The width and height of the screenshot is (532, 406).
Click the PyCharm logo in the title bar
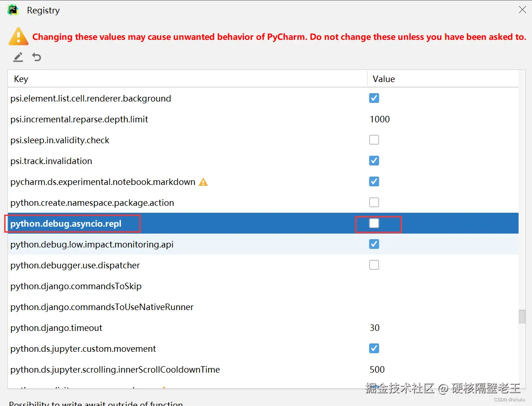tap(13, 10)
